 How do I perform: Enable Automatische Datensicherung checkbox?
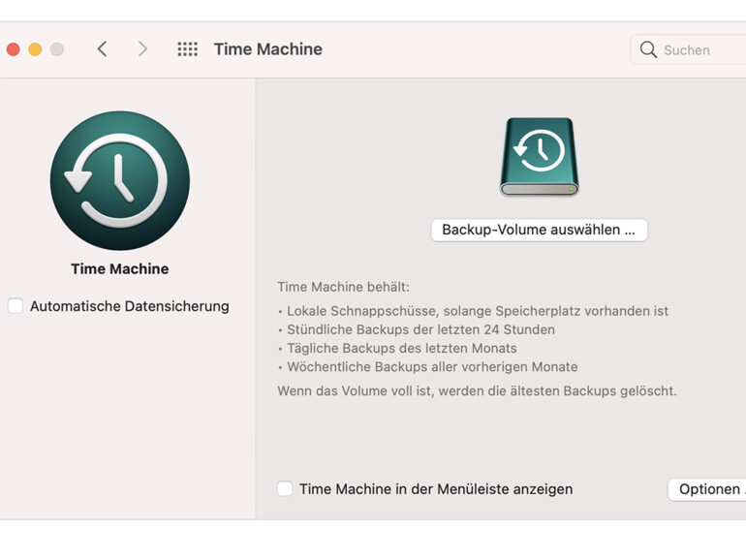tap(16, 306)
